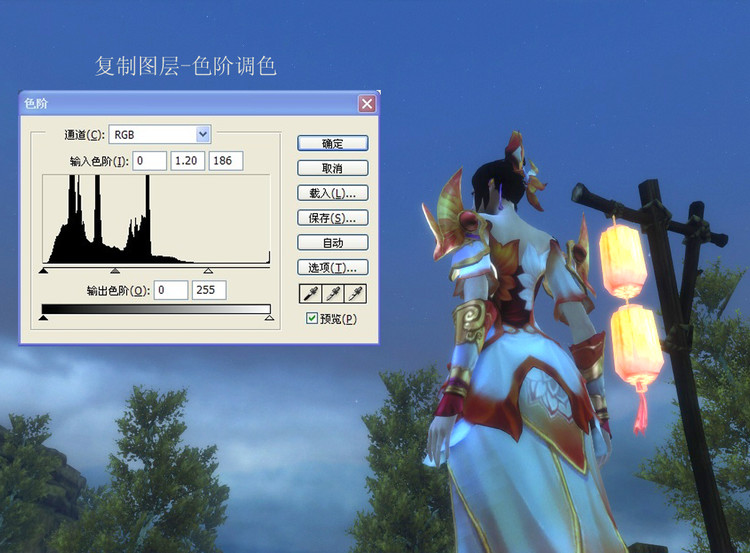Screen dimensions: 750x553
Task: Click the histogram graph area
Action: [156, 219]
